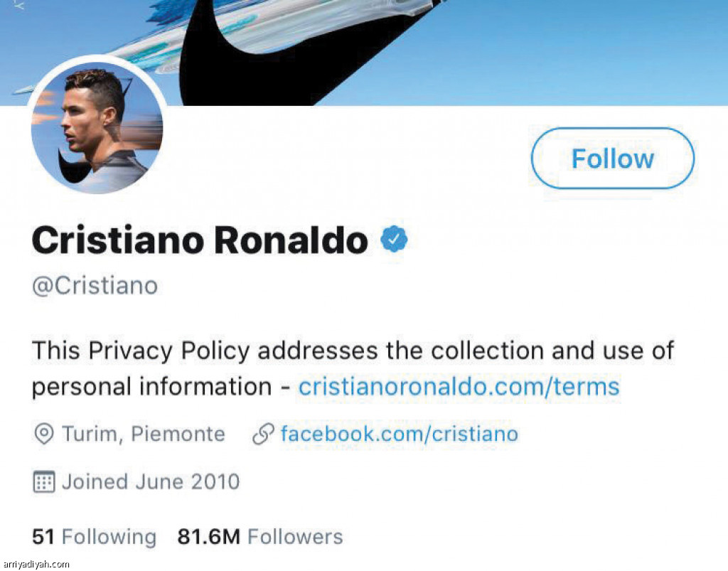The height and width of the screenshot is (571, 728).
Task: Click the calendar icon beside Joined date
Action: [x=44, y=482]
